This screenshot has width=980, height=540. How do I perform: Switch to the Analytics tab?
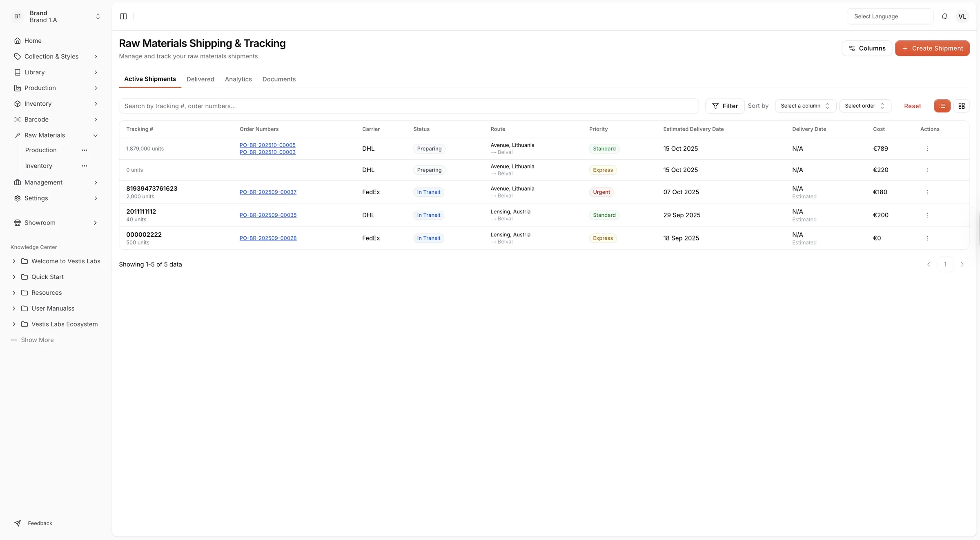238,79
